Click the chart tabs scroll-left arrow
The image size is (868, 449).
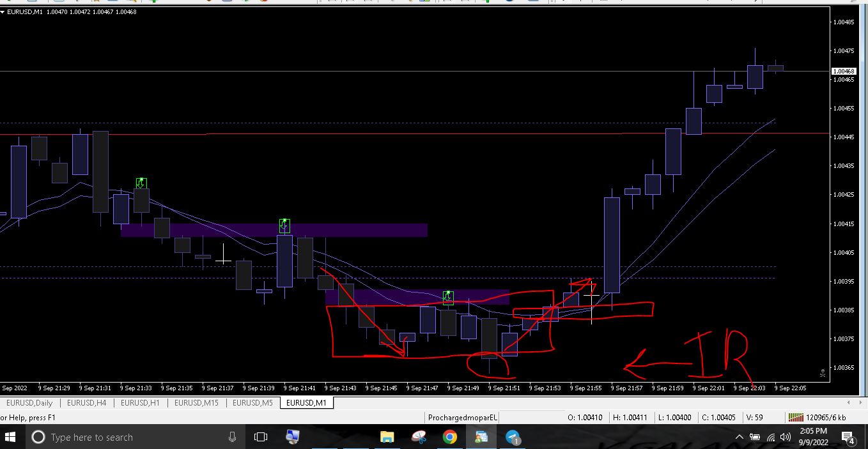pyautogui.click(x=849, y=403)
